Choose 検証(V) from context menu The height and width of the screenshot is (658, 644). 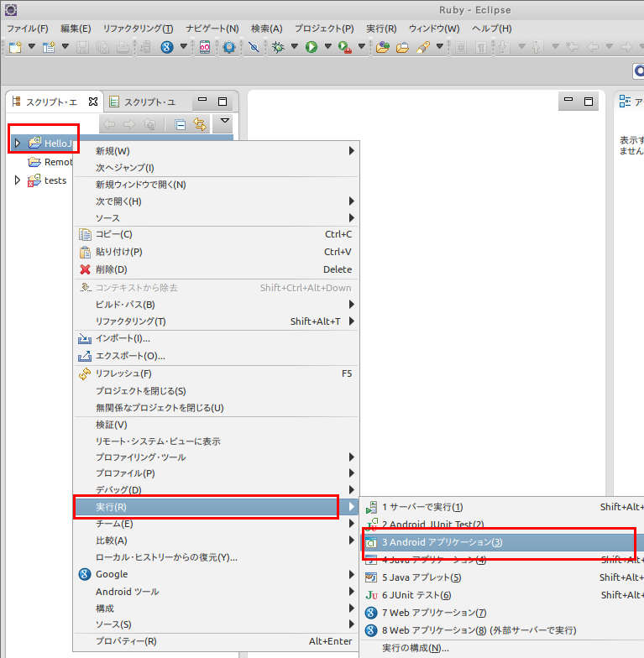pyautogui.click(x=217, y=425)
